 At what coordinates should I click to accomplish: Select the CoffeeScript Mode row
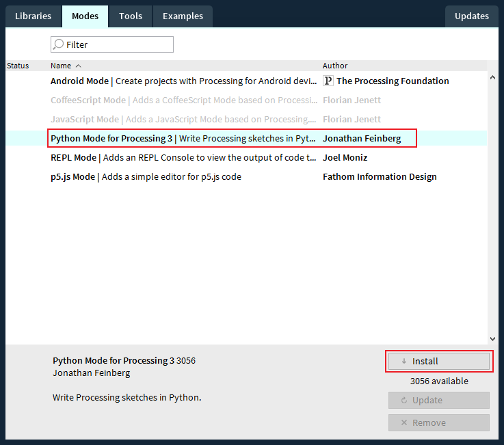click(183, 100)
